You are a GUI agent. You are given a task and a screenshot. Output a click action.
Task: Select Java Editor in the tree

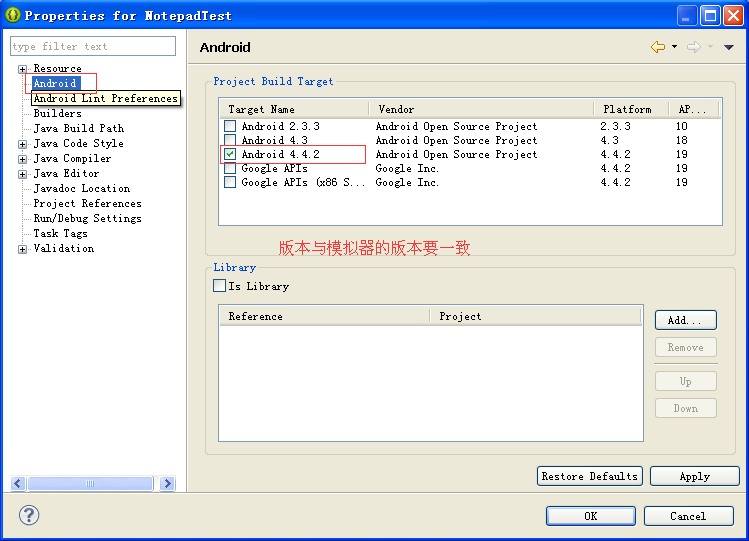(66, 173)
